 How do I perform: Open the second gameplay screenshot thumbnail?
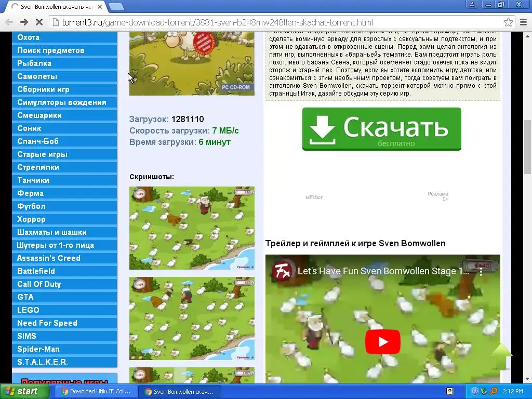192,318
